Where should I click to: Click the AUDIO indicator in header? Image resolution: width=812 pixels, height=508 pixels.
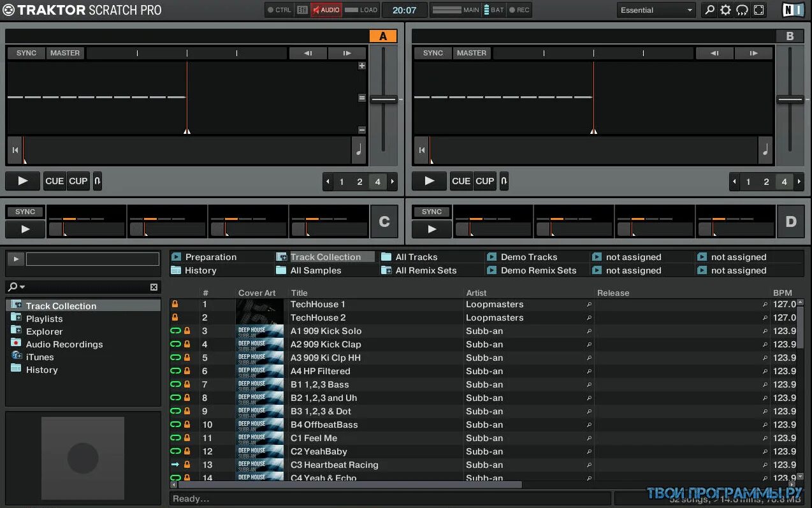tap(326, 10)
